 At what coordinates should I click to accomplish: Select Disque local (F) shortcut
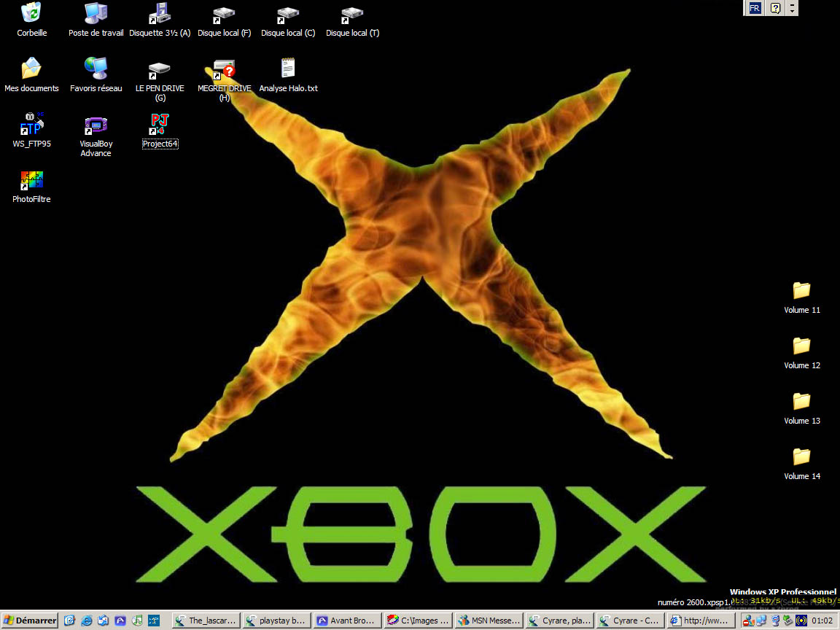tap(224, 20)
